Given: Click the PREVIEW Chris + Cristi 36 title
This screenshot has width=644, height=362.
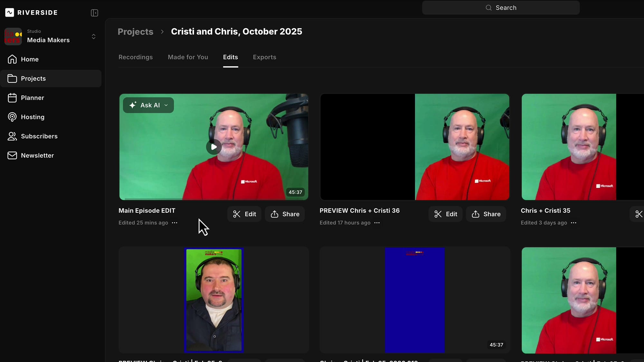Looking at the screenshot, I should (360, 211).
